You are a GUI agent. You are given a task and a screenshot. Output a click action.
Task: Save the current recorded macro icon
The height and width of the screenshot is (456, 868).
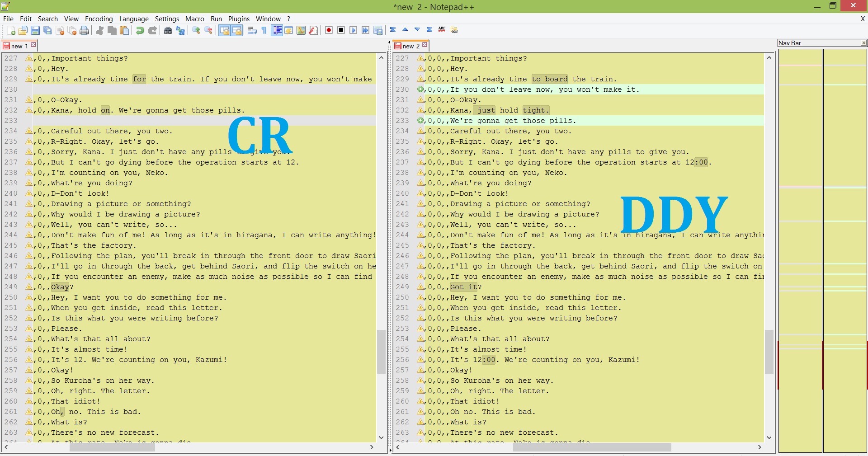(378, 30)
